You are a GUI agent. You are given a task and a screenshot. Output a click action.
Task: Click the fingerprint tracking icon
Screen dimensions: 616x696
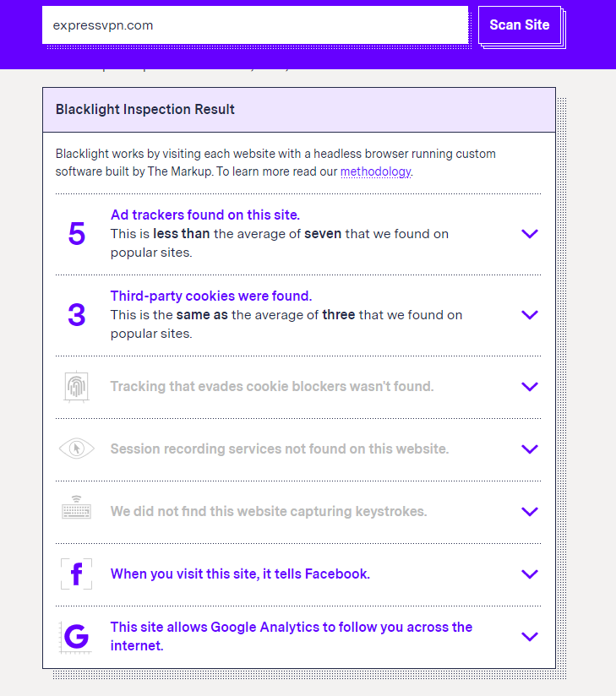click(76, 387)
